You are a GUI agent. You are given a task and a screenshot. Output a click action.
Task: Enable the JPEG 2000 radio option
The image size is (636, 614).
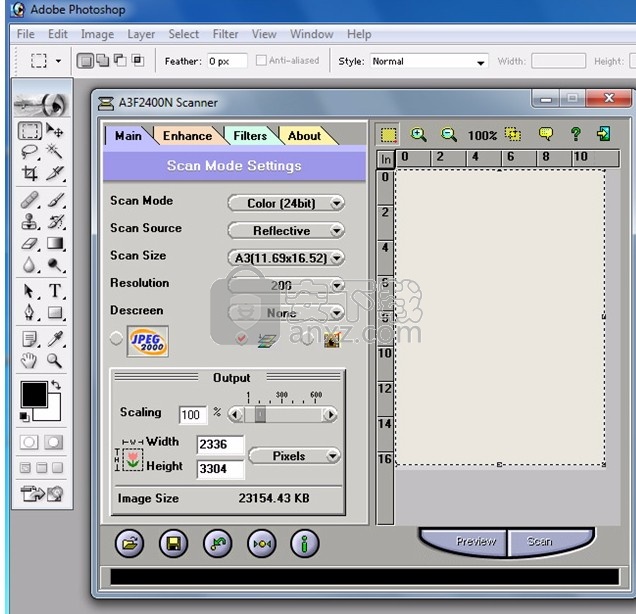click(x=116, y=338)
